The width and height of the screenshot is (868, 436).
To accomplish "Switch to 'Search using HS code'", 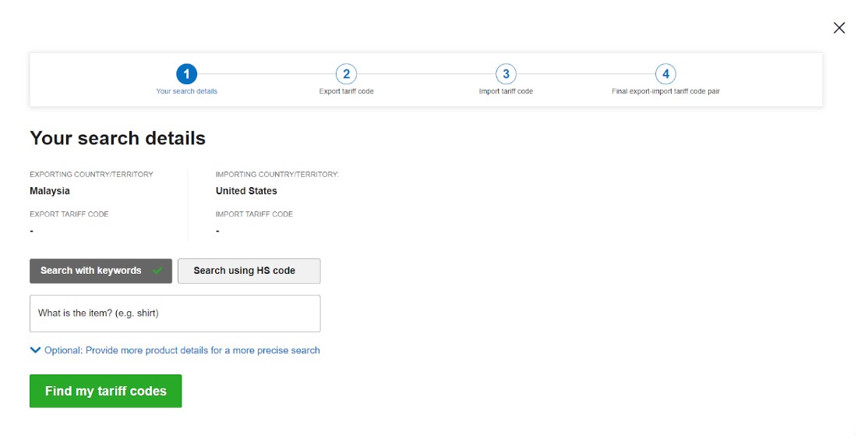I will pyautogui.click(x=249, y=271).
